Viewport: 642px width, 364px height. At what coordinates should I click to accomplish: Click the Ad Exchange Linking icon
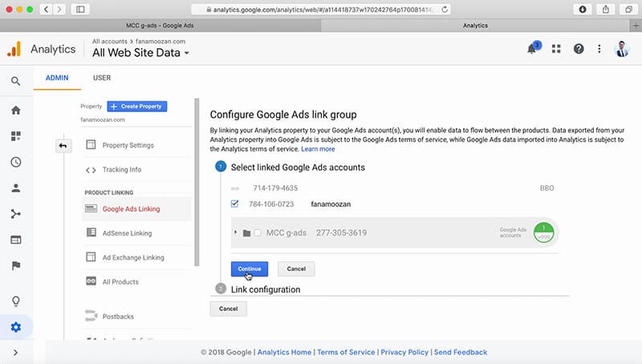(91, 257)
